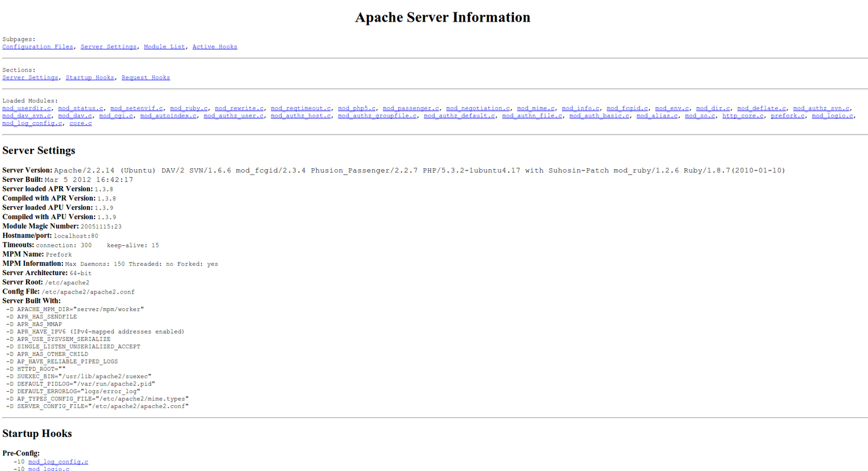Click the MPM Name value 'Prefork'
This screenshot has width=868, height=471.
point(59,254)
